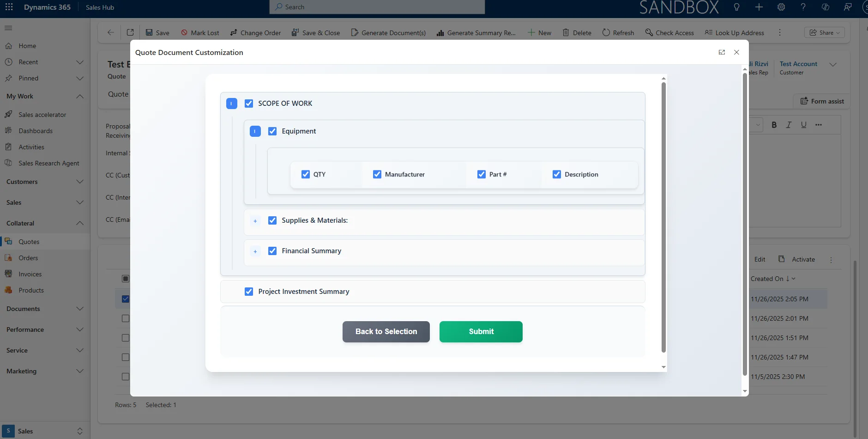Uncheck the Manufacturer column checkbox
This screenshot has height=439, width=868.
click(x=377, y=174)
